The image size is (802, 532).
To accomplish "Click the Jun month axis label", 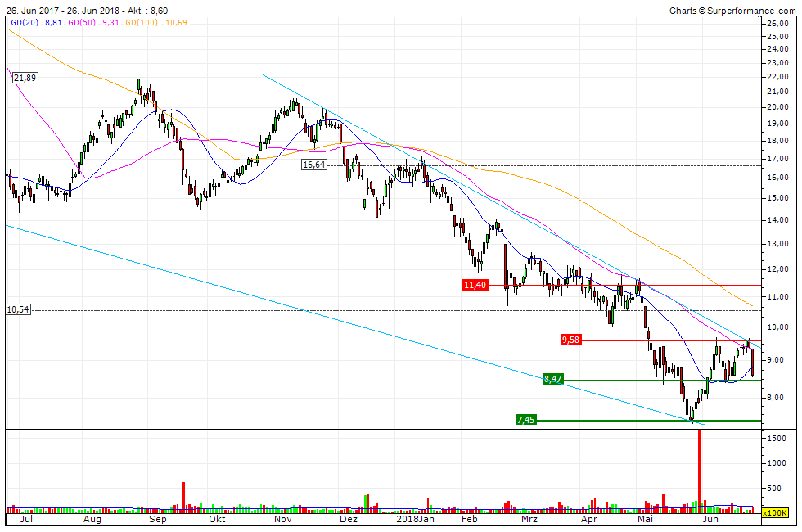I will coord(710,519).
